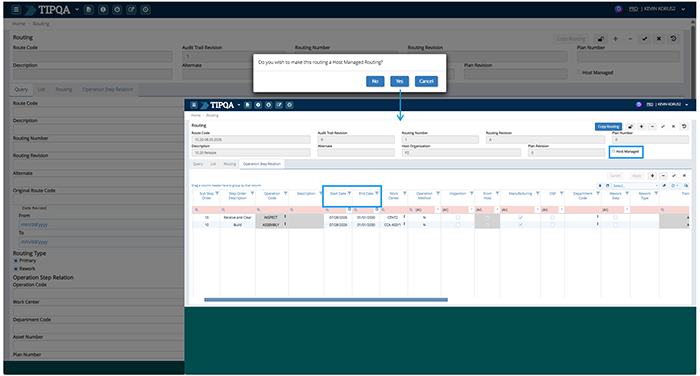The image size is (700, 376).
Task: Open Routing tab in background window
Action: coord(64,89)
